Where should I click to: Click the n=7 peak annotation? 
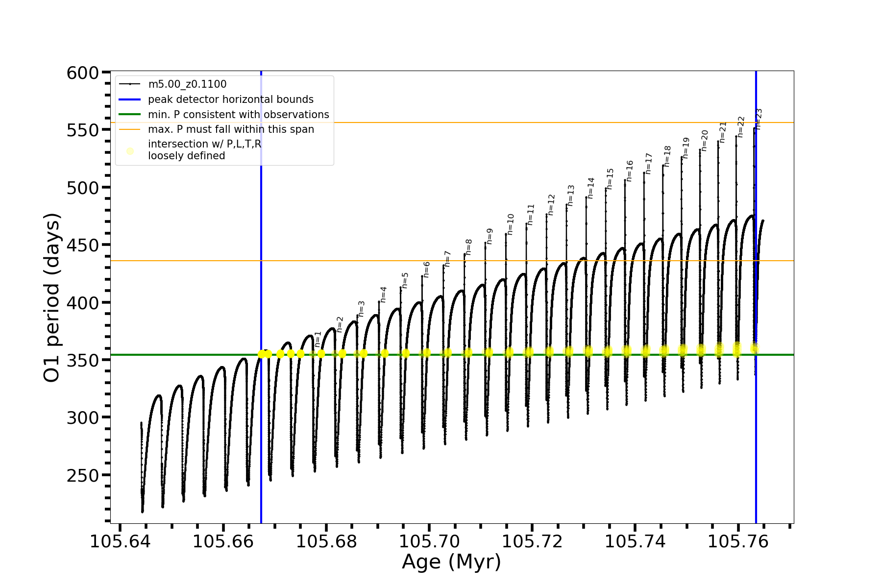[447, 259]
